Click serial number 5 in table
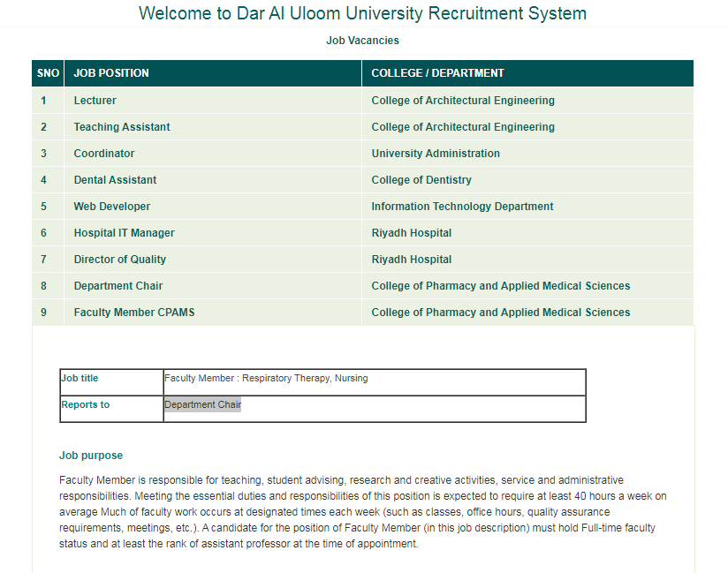Screen dimensions: 728x573 tap(44, 207)
